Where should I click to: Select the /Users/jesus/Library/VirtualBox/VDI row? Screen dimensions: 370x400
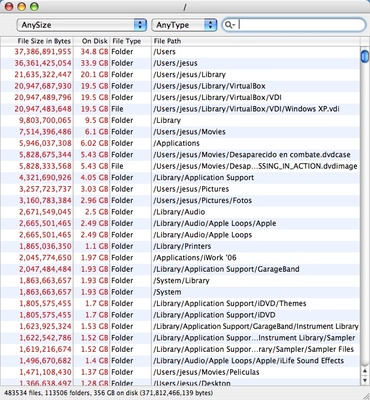click(180, 97)
